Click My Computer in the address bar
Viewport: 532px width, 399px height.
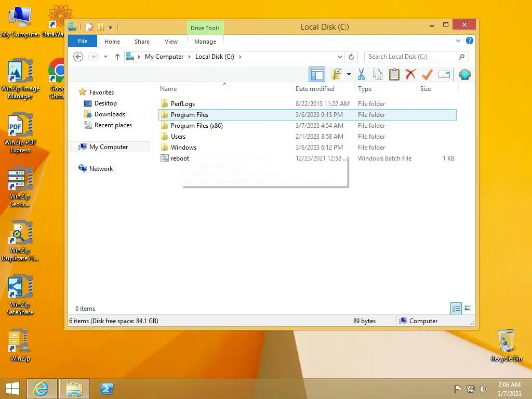[164, 57]
